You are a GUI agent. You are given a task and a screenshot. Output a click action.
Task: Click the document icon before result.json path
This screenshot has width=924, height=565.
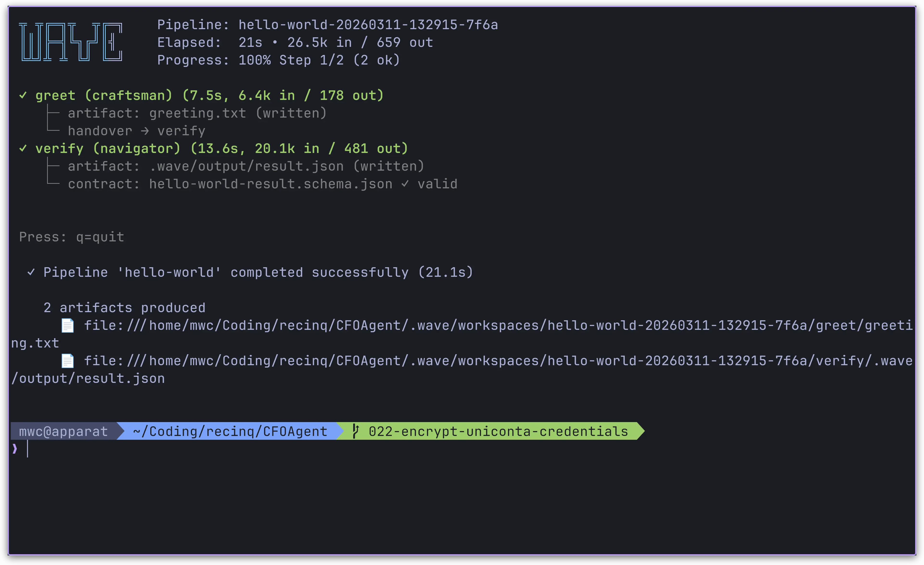pyautogui.click(x=68, y=361)
